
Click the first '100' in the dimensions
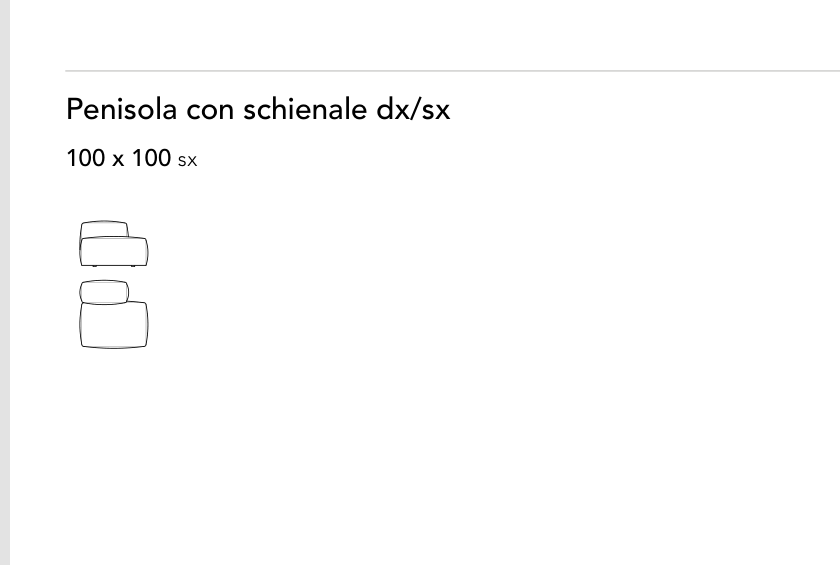coord(85,159)
